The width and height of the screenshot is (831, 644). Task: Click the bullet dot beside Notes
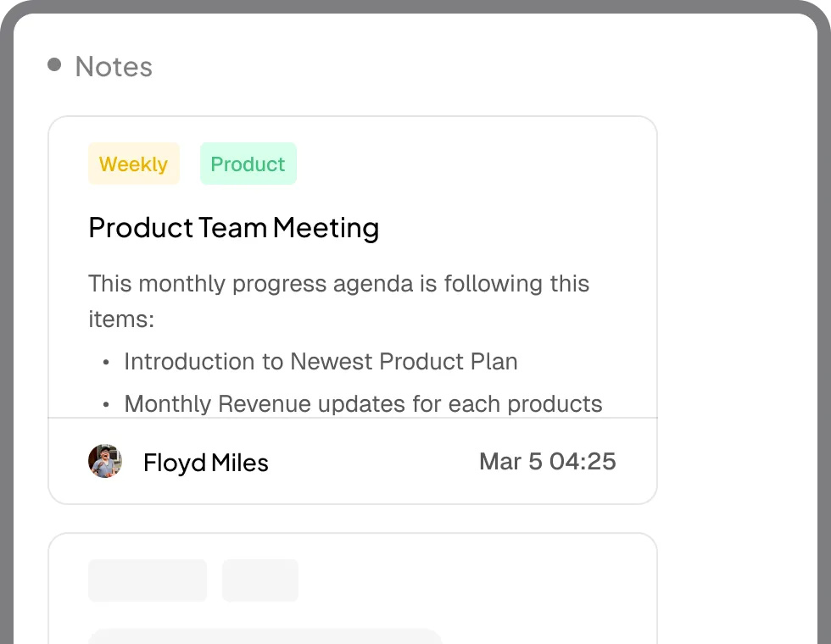tap(54, 64)
